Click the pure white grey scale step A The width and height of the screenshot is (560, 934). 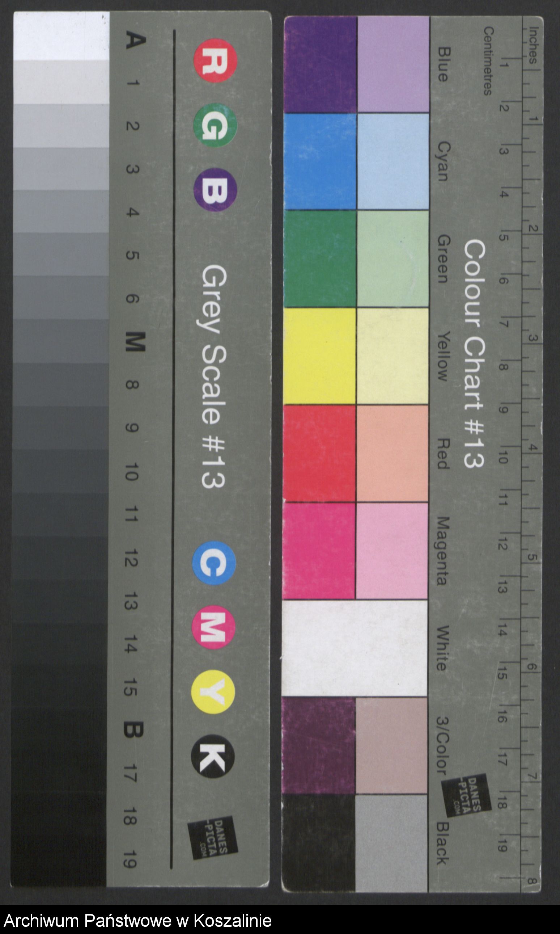point(61,36)
